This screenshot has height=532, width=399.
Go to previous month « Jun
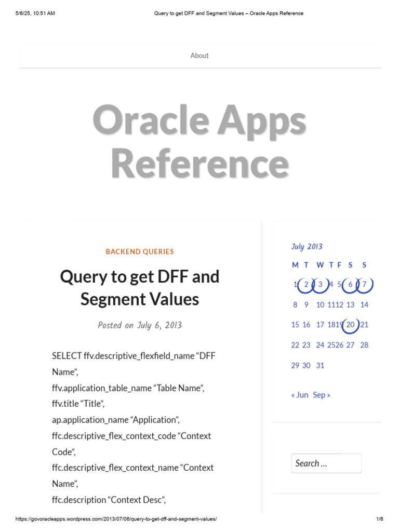(x=300, y=395)
